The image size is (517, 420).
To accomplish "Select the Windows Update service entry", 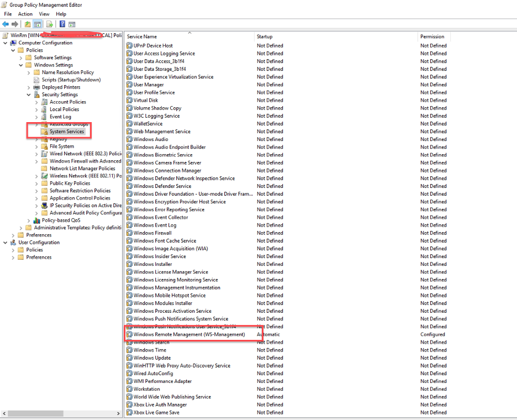I will (160, 358).
